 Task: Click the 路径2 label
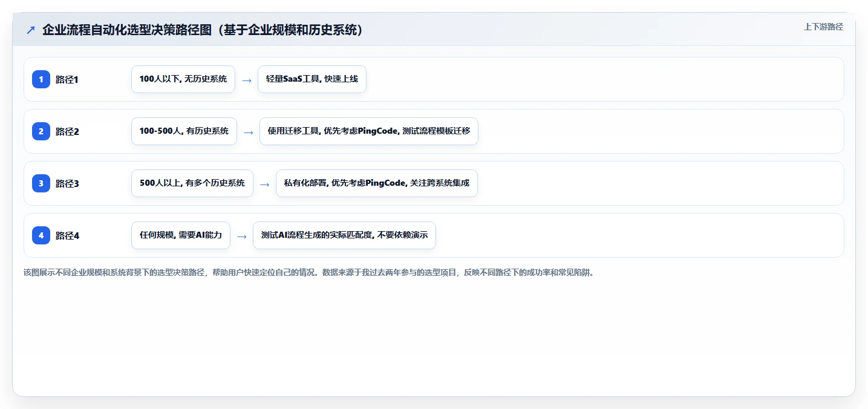[67, 132]
